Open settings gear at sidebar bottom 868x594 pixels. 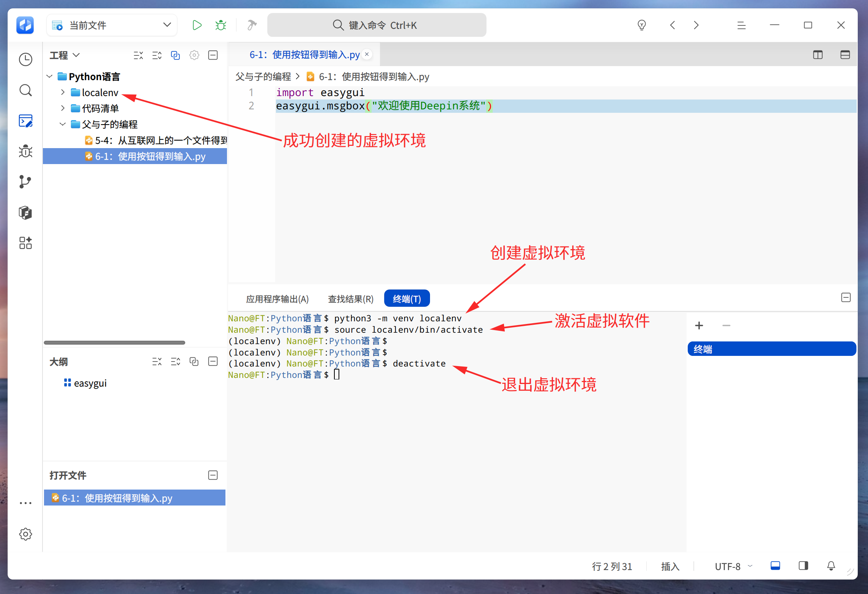pyautogui.click(x=25, y=534)
